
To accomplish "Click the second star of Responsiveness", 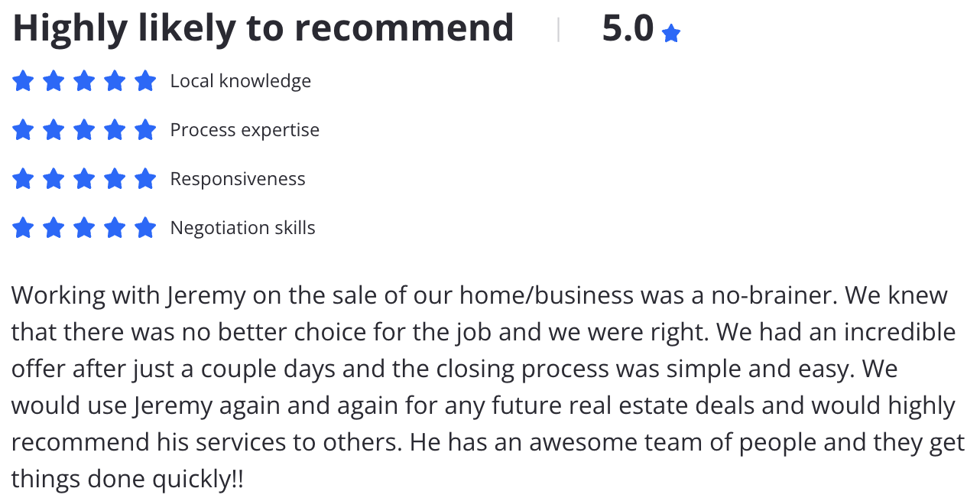I will pyautogui.click(x=54, y=178).
